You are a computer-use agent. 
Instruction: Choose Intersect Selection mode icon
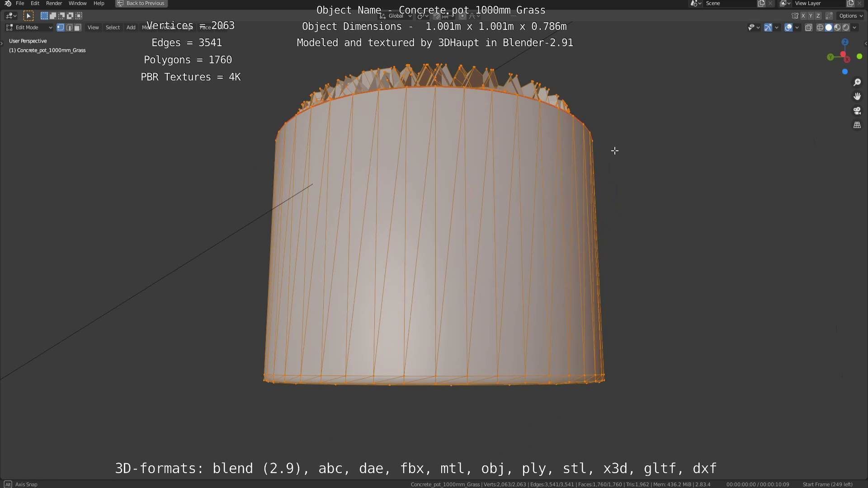[x=78, y=16]
